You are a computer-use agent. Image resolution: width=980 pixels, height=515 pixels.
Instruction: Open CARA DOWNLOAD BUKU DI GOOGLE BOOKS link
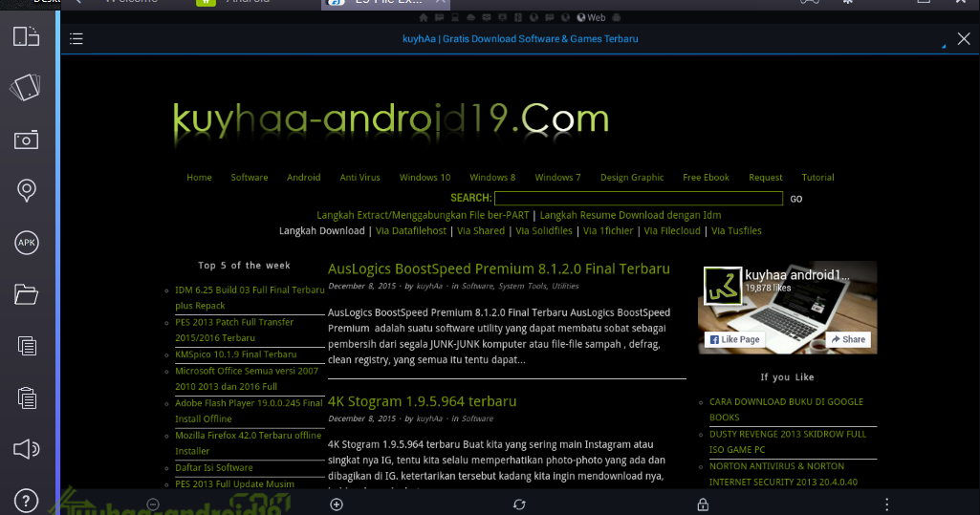pos(786,410)
